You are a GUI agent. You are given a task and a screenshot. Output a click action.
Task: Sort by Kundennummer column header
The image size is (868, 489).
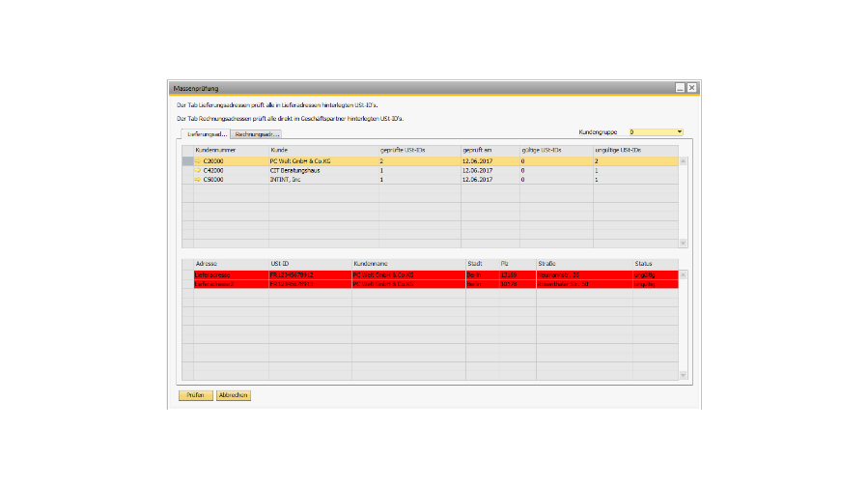click(x=231, y=150)
